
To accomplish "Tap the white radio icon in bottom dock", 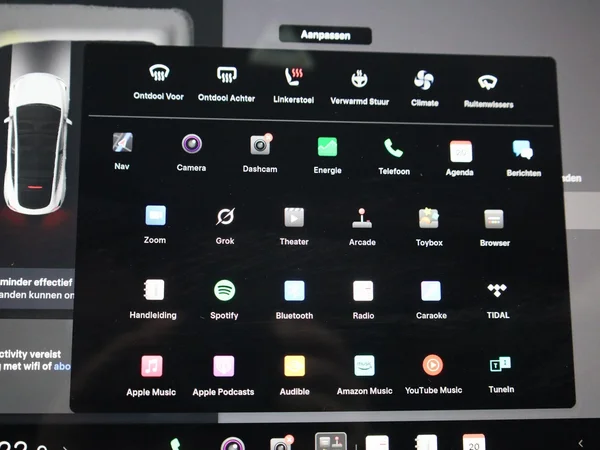I will pos(377,443).
